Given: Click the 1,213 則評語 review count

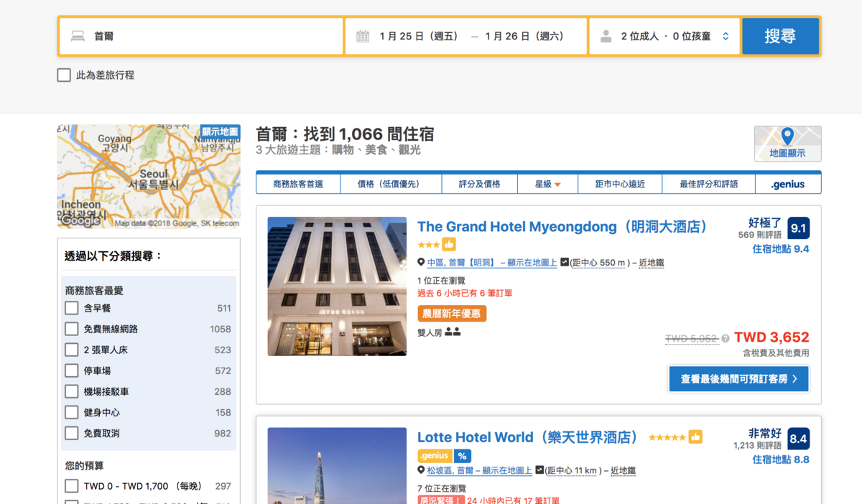Looking at the screenshot, I should coord(758,445).
